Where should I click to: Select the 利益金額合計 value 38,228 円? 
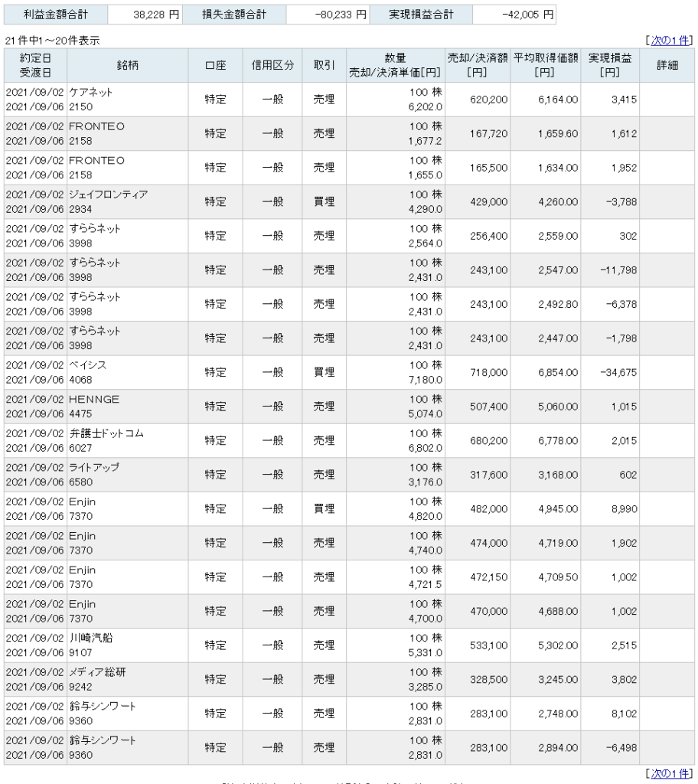tap(155, 15)
